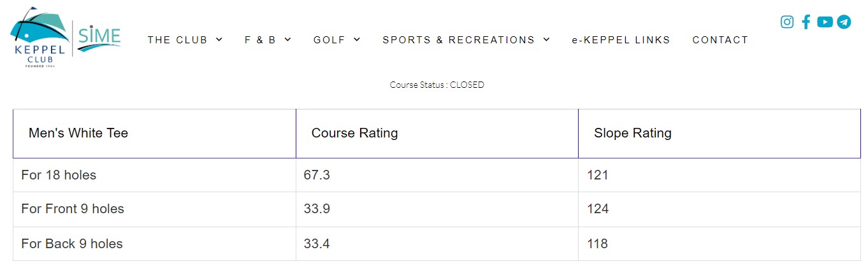Screen dimensions: 868x266
Task: Open The Club menu item
Action: point(177,40)
